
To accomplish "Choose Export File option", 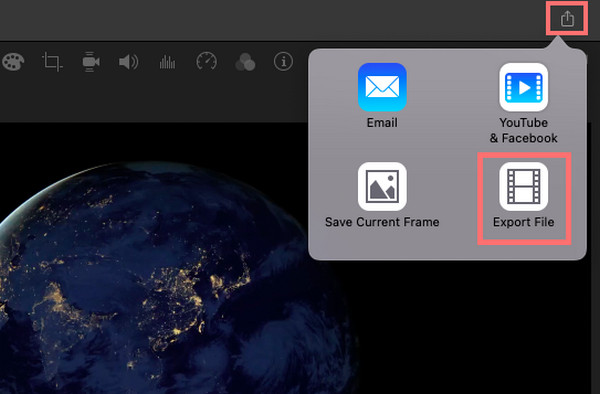I will 523,195.
